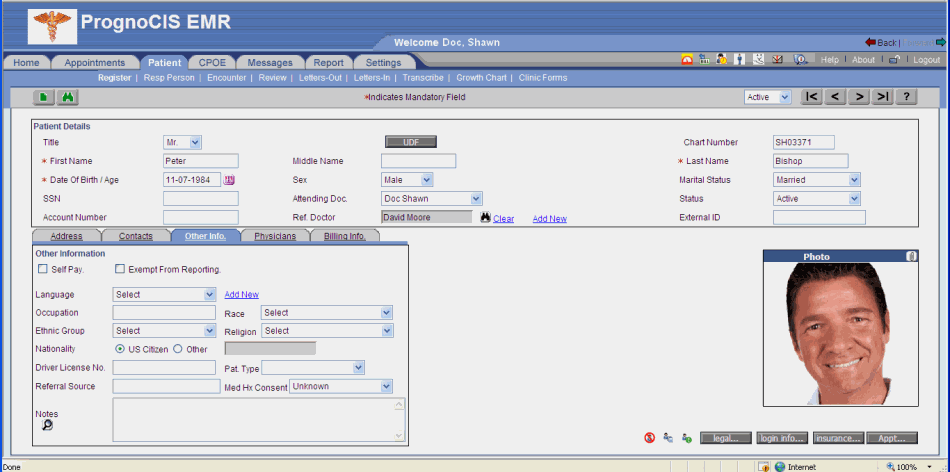
Task: Open the Language dropdown
Action: (x=164, y=294)
